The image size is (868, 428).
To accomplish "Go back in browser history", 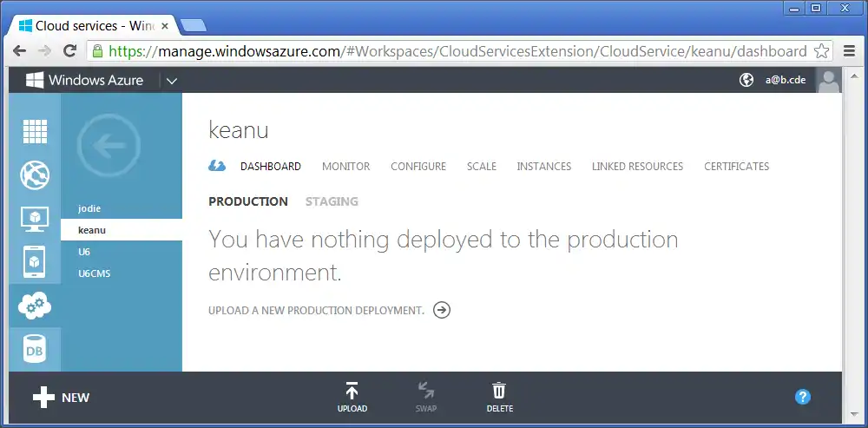I will pyautogui.click(x=20, y=51).
